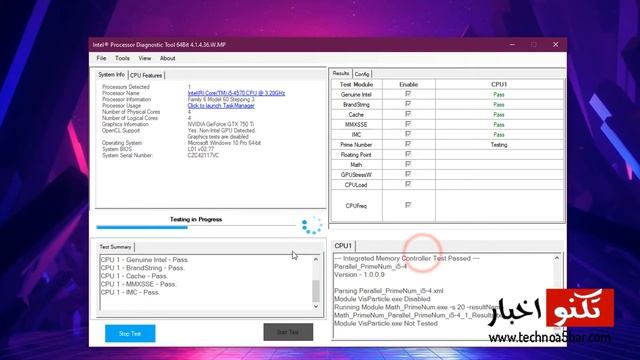Click the Prime Number 'Testing' status cell
The image size is (640, 360).
coord(499,145)
